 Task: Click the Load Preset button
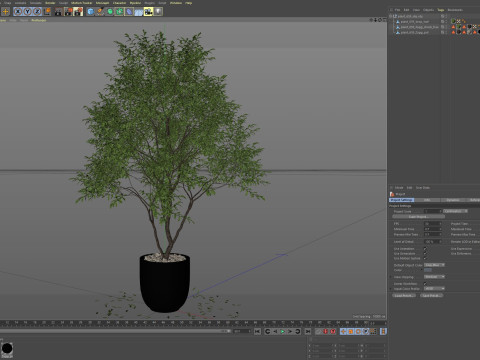pos(404,296)
